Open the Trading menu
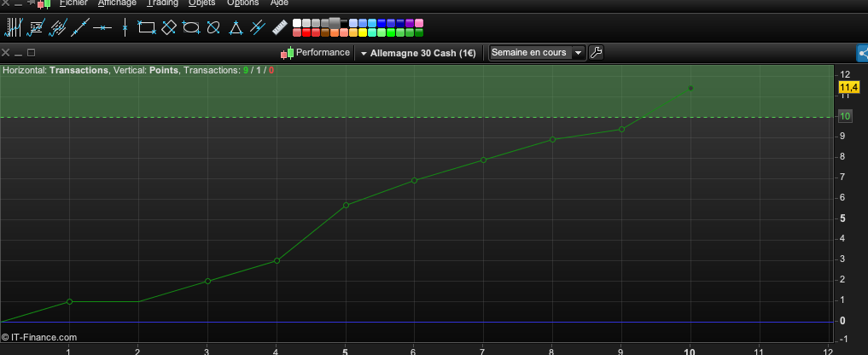This screenshot has height=355, width=868. pos(162,3)
